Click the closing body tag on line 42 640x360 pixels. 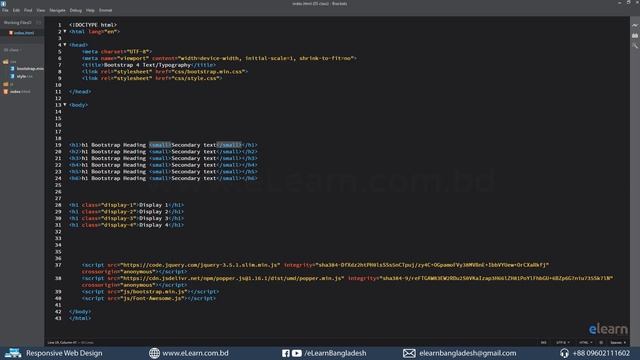tap(80, 311)
